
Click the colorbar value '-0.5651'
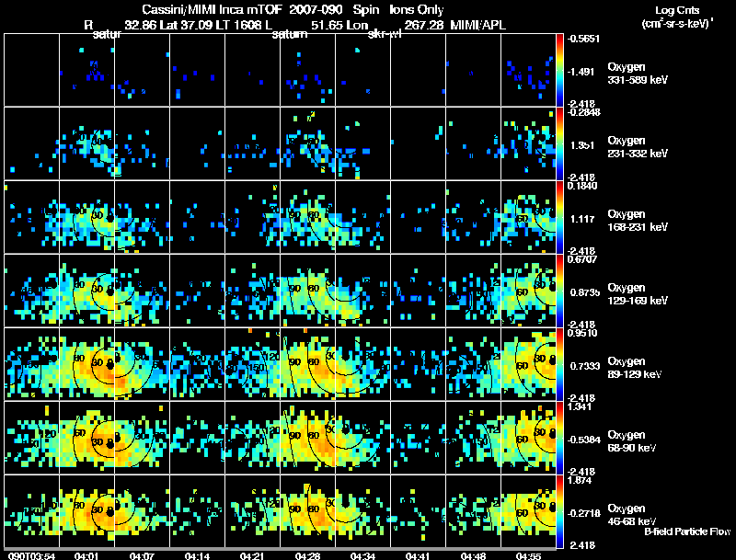[583, 39]
